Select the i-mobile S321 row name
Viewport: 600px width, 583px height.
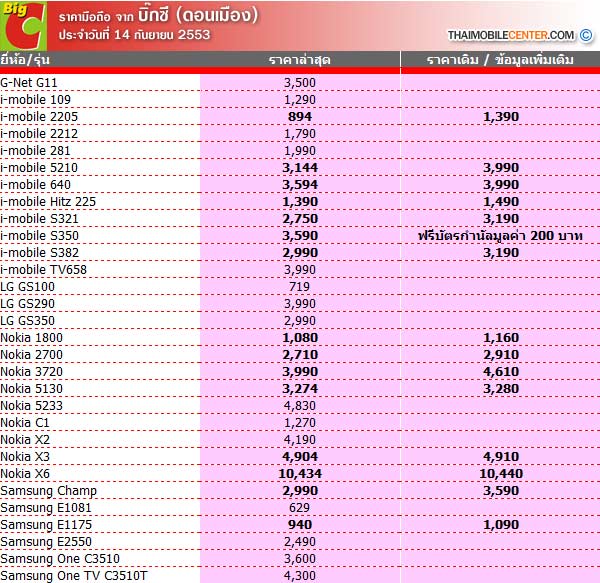(39, 219)
